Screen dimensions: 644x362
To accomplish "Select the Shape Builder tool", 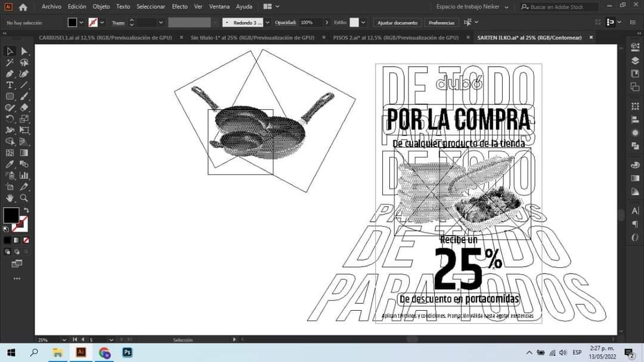I will 10,142.
